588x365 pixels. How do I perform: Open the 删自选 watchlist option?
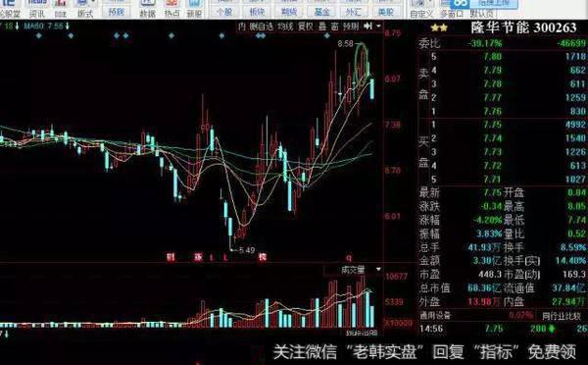(x=262, y=26)
